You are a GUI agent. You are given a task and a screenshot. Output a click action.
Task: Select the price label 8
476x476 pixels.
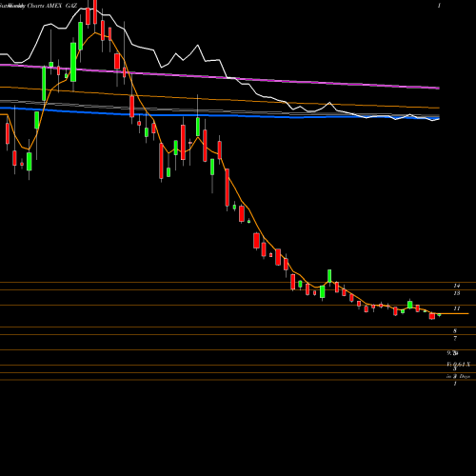click(455, 331)
